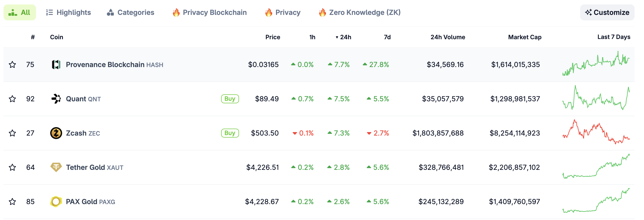This screenshot has height=220, width=644.
Task: Switch to the Highlights tab
Action: tap(69, 12)
